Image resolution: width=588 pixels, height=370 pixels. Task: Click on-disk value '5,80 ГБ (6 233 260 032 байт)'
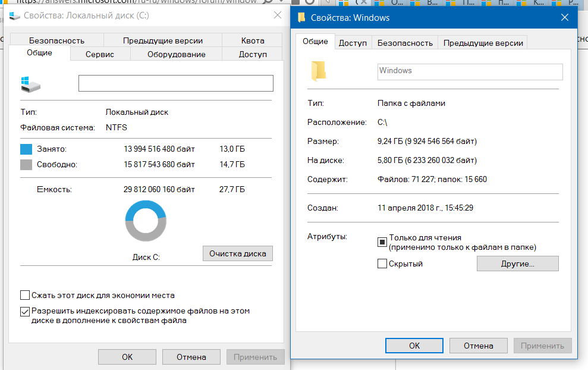pyautogui.click(x=427, y=161)
